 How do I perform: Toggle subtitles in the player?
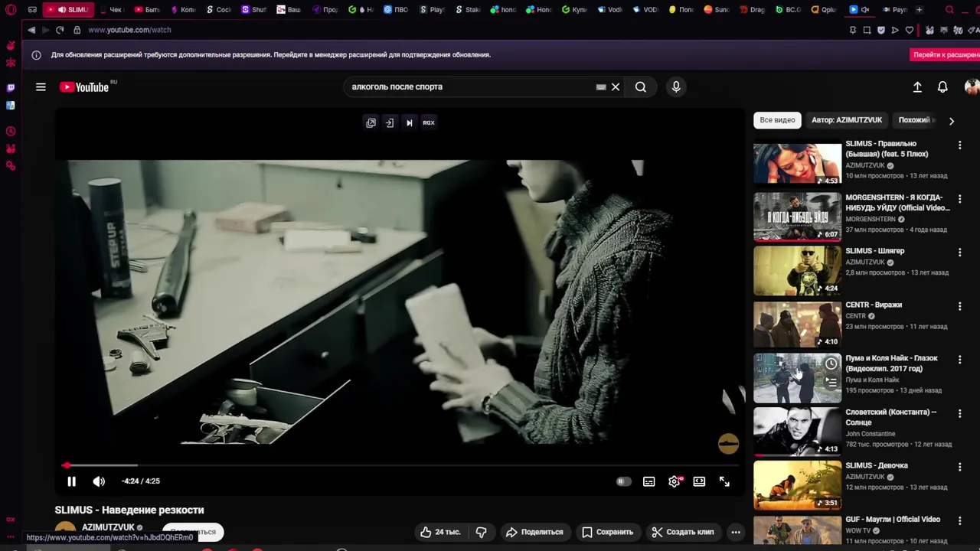point(649,481)
